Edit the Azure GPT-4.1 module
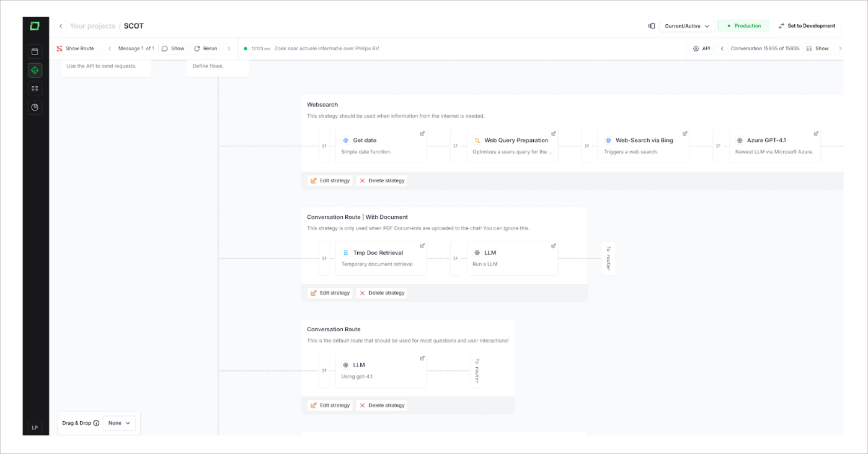This screenshot has height=454, width=868. pos(817,133)
